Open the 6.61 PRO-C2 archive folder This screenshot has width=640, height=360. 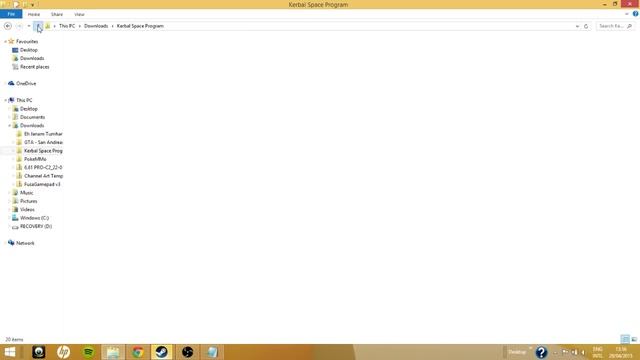coord(43,167)
